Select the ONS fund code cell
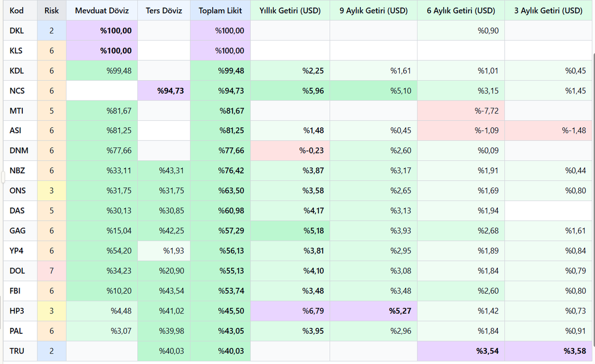Viewport: 595px width, 364px height. tap(20, 191)
